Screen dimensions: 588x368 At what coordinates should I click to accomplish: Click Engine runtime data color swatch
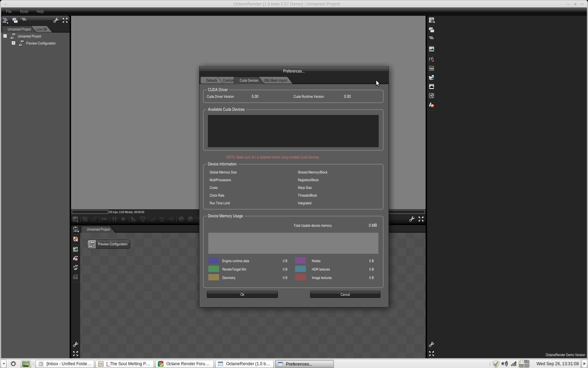pos(213,260)
